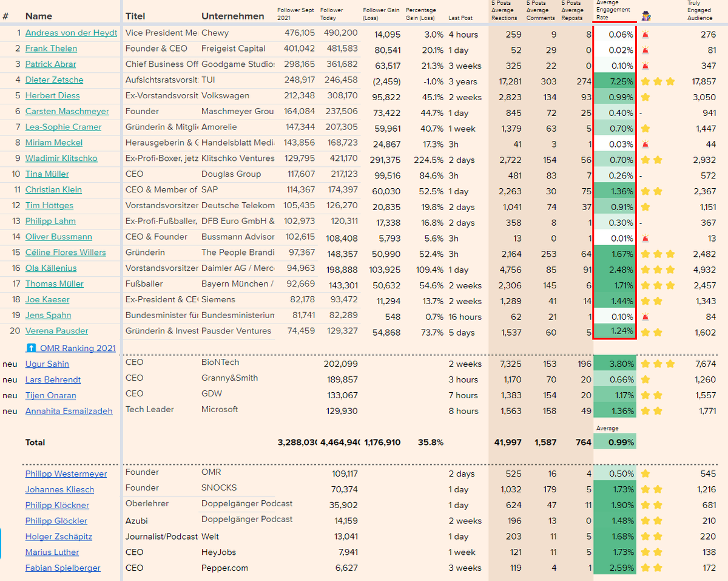The width and height of the screenshot is (728, 581).
Task: Select the 7.25% engagement rate cell
Action: click(615, 81)
